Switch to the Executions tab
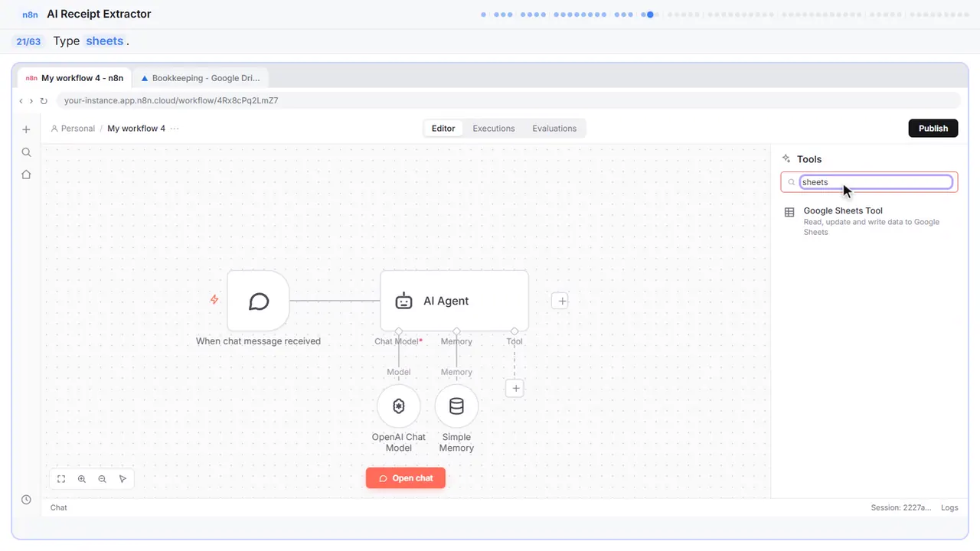Image resolution: width=980 pixels, height=551 pixels. pos(494,129)
